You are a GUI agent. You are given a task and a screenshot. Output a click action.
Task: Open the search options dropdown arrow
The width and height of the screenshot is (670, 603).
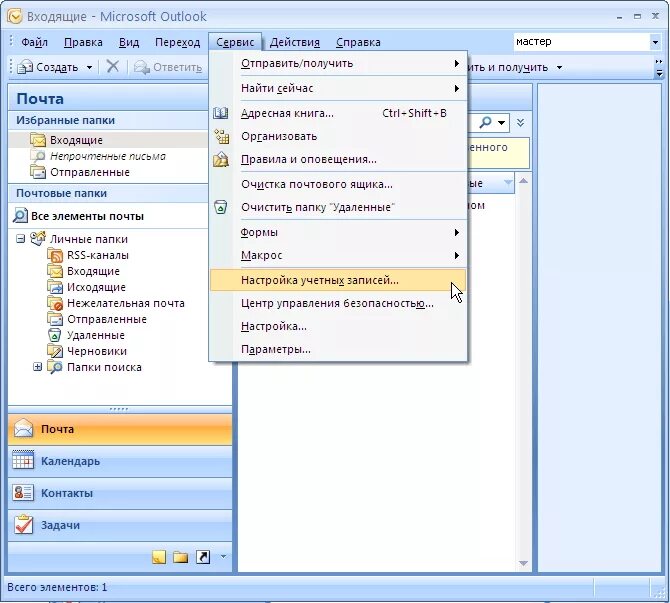pyautogui.click(x=502, y=123)
